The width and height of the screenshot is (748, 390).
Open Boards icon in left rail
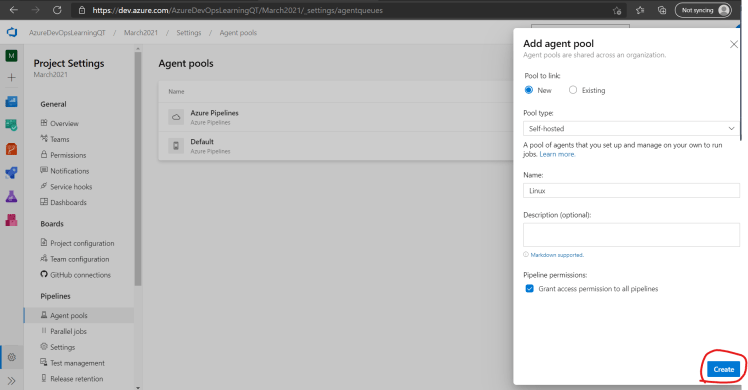[11, 101]
